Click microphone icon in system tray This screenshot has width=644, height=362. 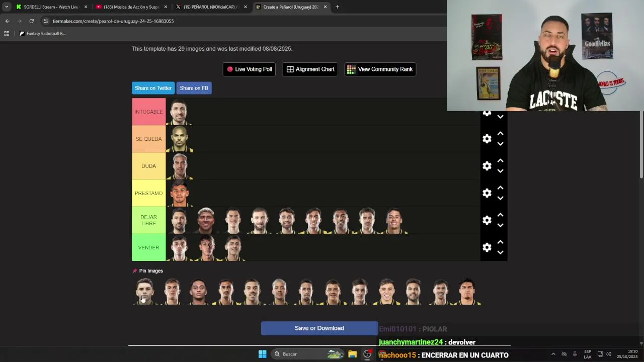[575, 354]
